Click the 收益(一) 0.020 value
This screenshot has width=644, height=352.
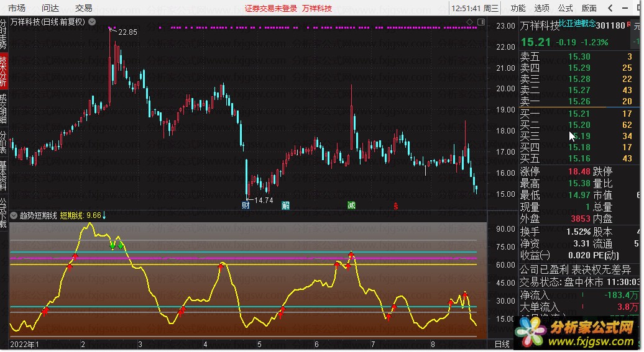pos(579,255)
